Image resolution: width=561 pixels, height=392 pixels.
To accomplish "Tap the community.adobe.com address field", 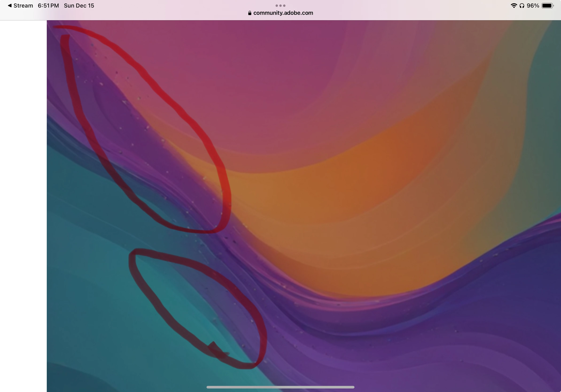I will (283, 13).
